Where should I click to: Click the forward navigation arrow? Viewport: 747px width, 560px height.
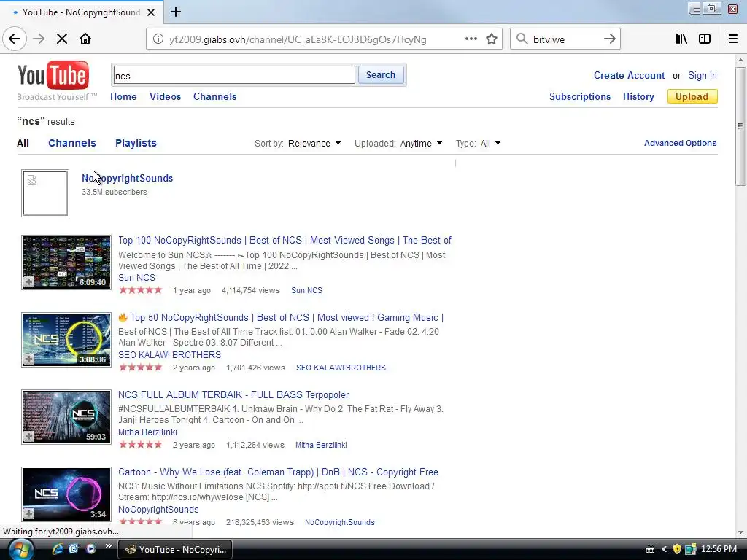click(x=39, y=39)
